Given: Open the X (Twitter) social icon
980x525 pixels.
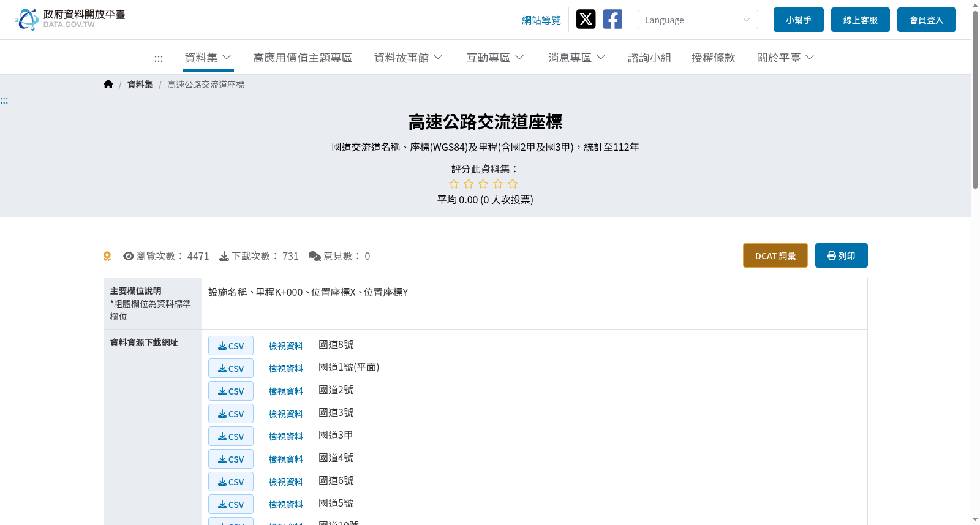Looking at the screenshot, I should (586, 19).
